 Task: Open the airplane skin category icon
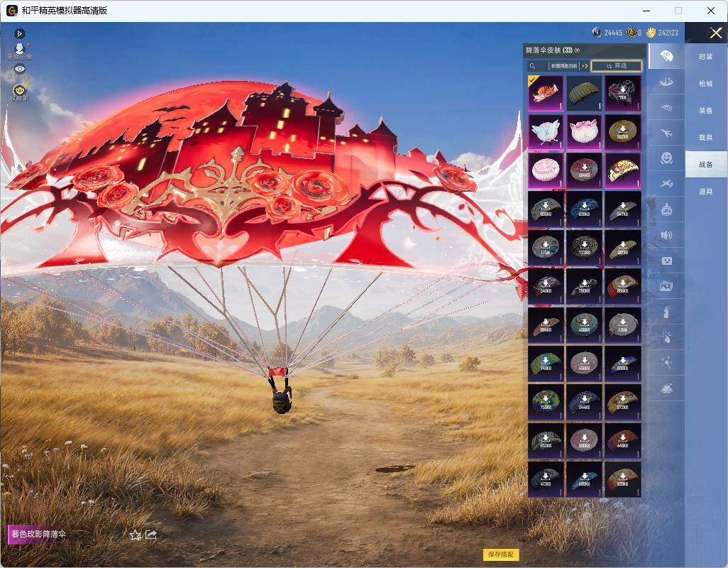(x=666, y=133)
